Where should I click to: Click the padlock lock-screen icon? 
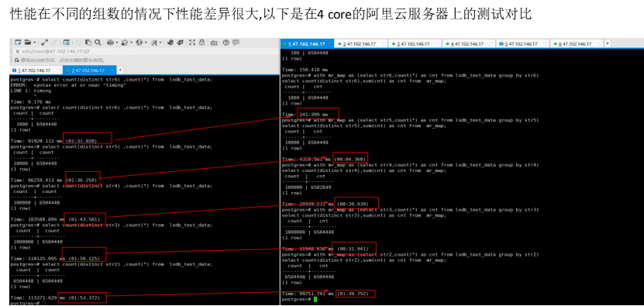coord(202,43)
